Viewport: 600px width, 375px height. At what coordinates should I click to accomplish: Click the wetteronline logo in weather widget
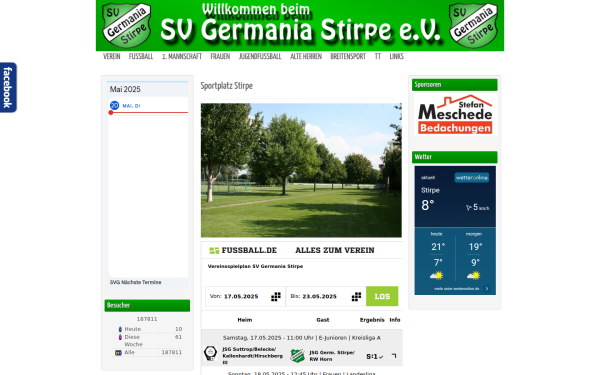click(472, 178)
